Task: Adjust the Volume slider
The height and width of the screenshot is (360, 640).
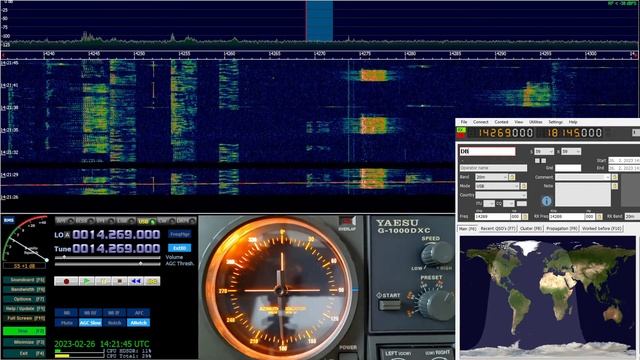Action: pos(107,258)
